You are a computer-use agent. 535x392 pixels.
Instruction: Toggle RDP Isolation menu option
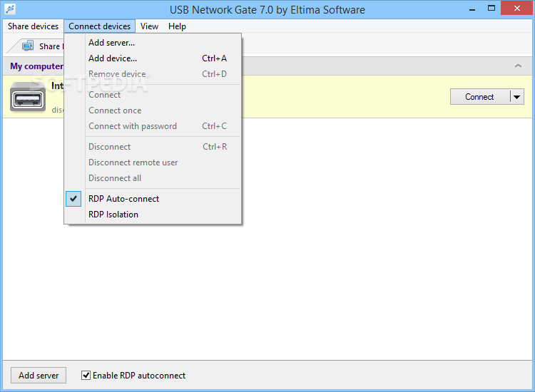(153, 215)
